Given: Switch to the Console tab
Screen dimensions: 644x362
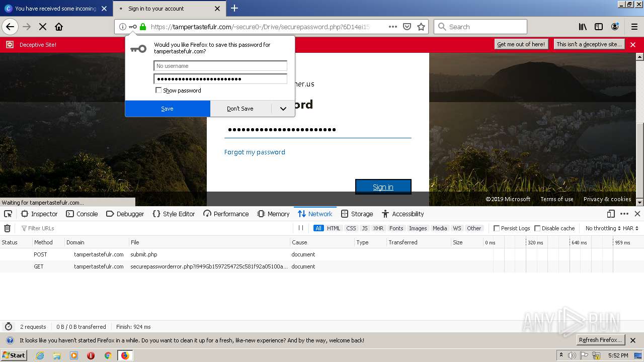Looking at the screenshot, I should [x=82, y=214].
